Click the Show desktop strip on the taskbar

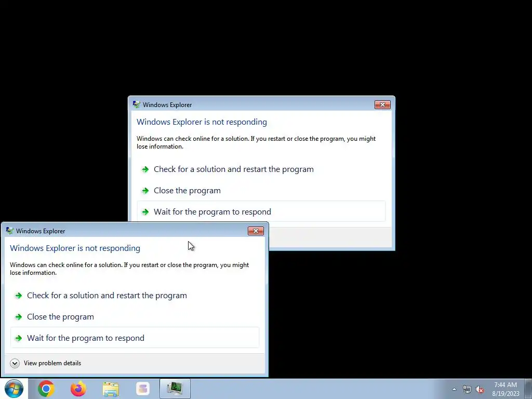coord(528,389)
